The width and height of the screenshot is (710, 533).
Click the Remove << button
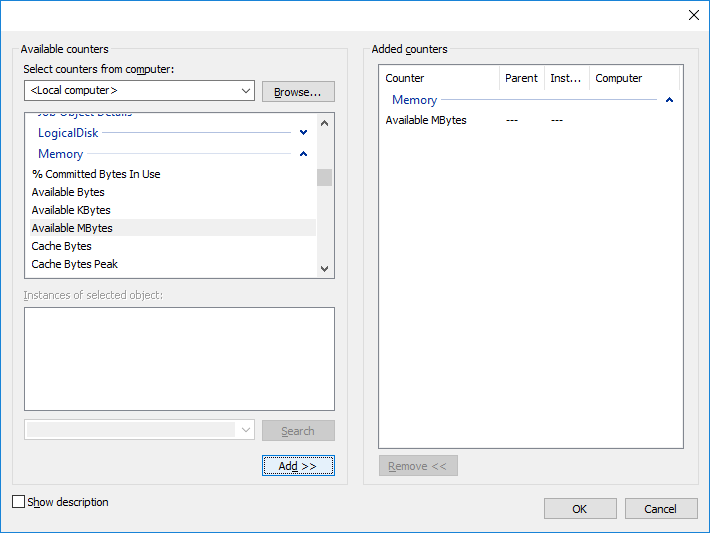coord(418,466)
